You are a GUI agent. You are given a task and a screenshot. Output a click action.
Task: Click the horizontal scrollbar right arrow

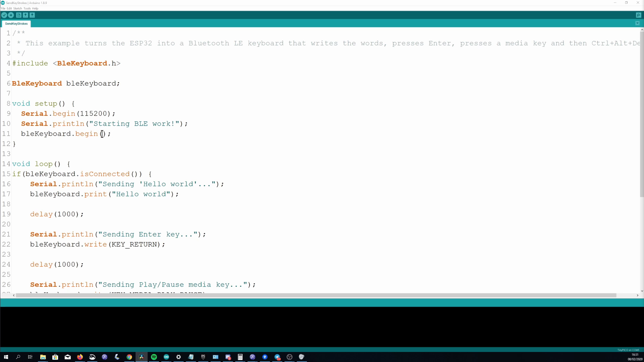point(637,295)
